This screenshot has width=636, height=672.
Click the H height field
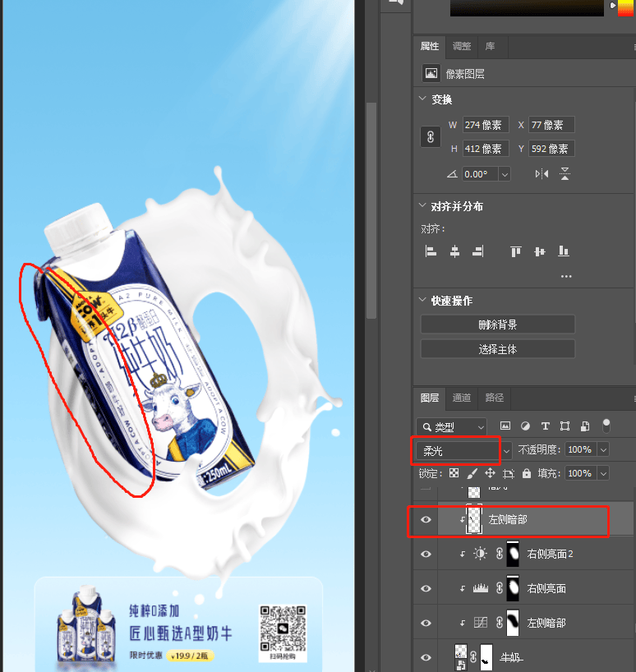(x=486, y=149)
